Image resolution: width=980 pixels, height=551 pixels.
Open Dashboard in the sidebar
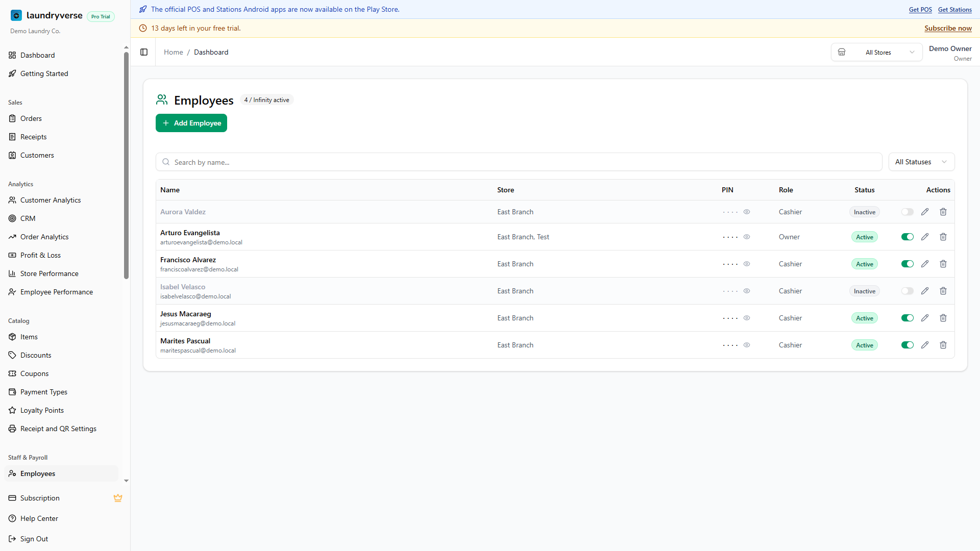coord(61,55)
